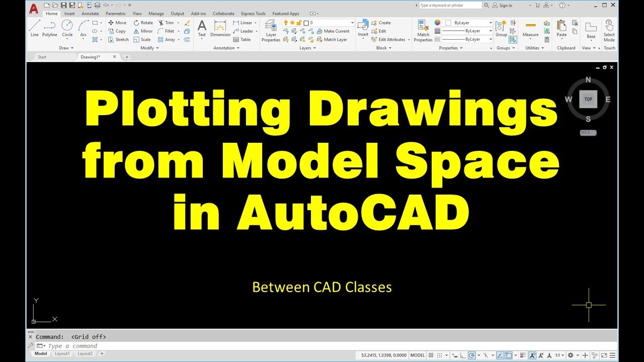Click the Group tool
This screenshot has width=644, height=362.
tap(501, 28)
